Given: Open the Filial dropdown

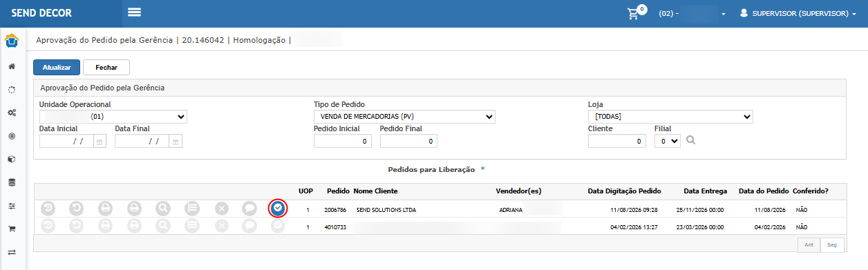Looking at the screenshot, I should tap(667, 141).
